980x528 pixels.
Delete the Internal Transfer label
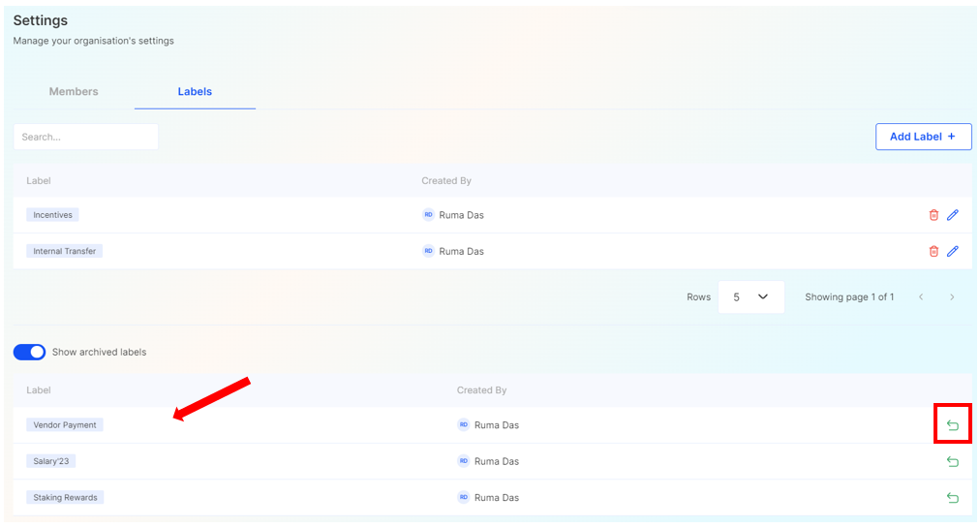[x=934, y=251]
